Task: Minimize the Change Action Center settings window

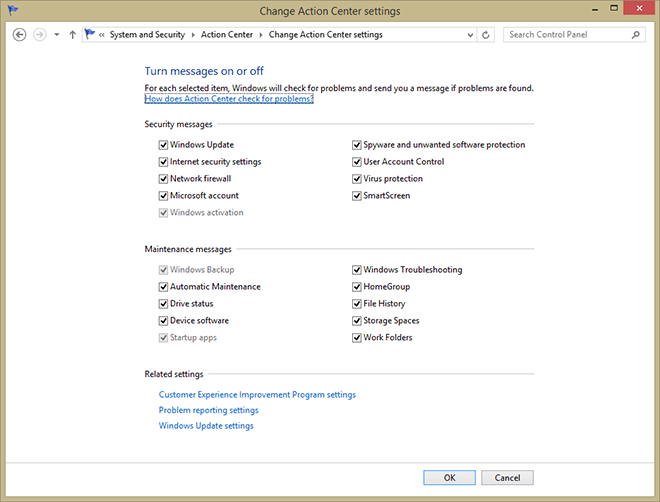Action: coord(595,9)
